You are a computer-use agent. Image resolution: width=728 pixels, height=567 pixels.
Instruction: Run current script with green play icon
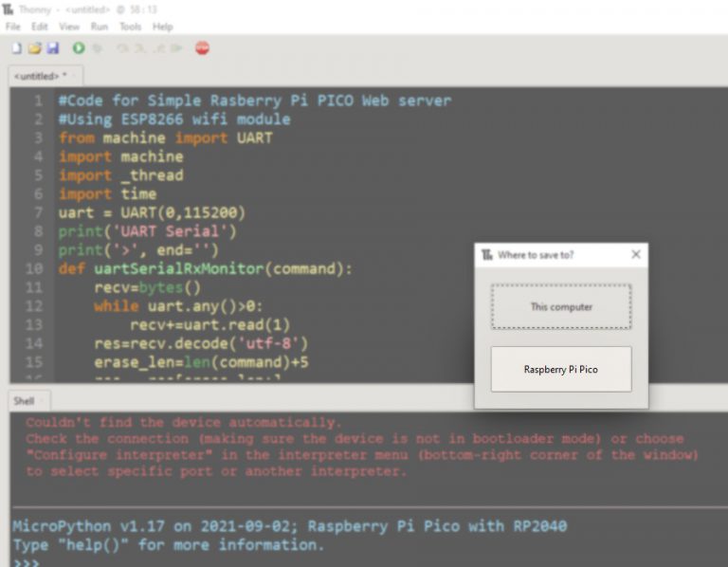click(79, 48)
